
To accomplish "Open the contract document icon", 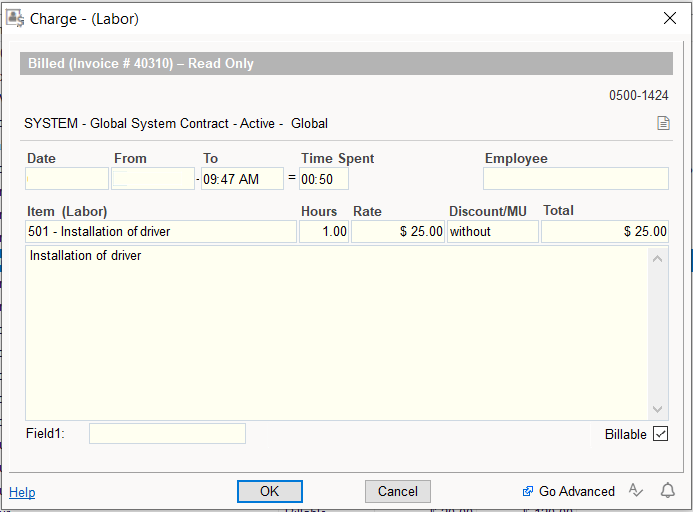I will [662, 124].
